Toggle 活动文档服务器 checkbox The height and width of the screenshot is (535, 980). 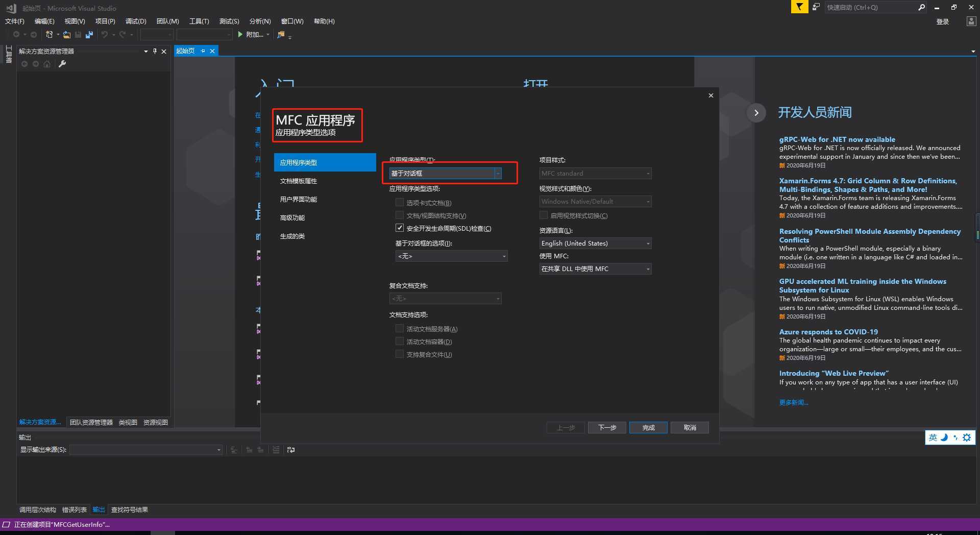point(400,329)
